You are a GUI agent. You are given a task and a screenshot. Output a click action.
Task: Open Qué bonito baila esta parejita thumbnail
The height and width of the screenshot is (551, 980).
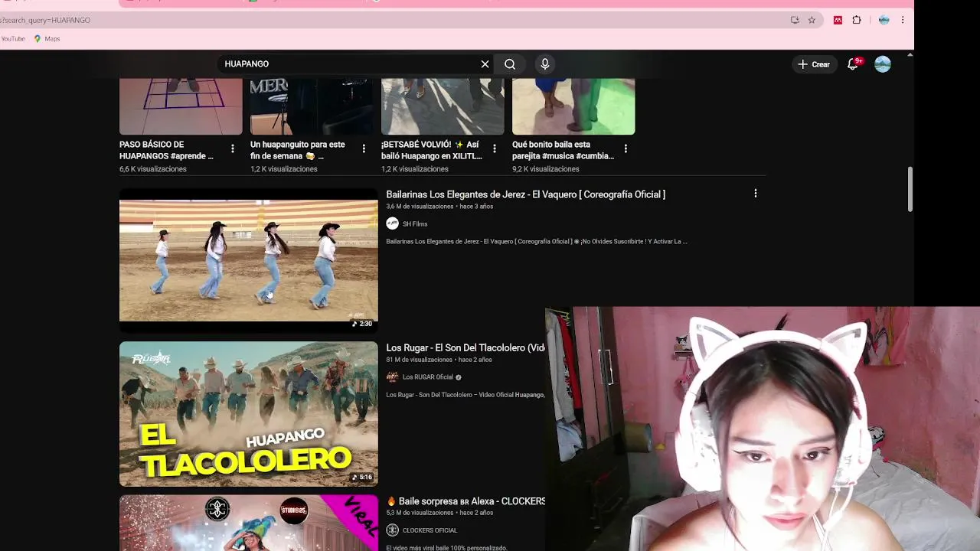[x=573, y=106]
